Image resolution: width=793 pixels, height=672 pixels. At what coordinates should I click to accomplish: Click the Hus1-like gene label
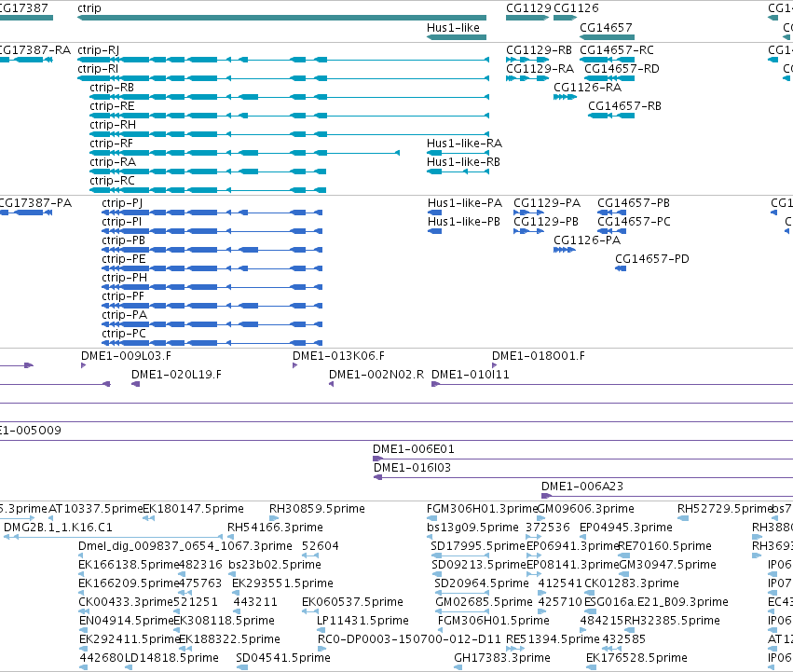453,28
